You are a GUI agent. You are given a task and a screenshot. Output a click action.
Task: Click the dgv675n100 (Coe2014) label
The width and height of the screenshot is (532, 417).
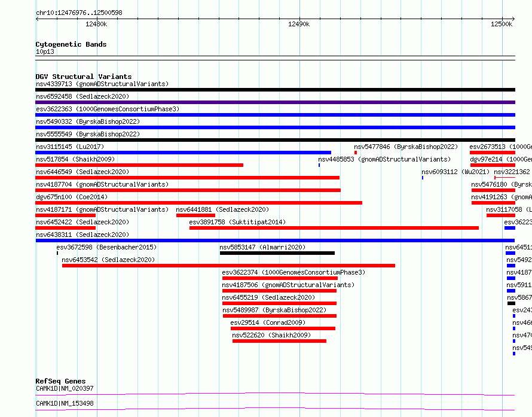coord(72,197)
